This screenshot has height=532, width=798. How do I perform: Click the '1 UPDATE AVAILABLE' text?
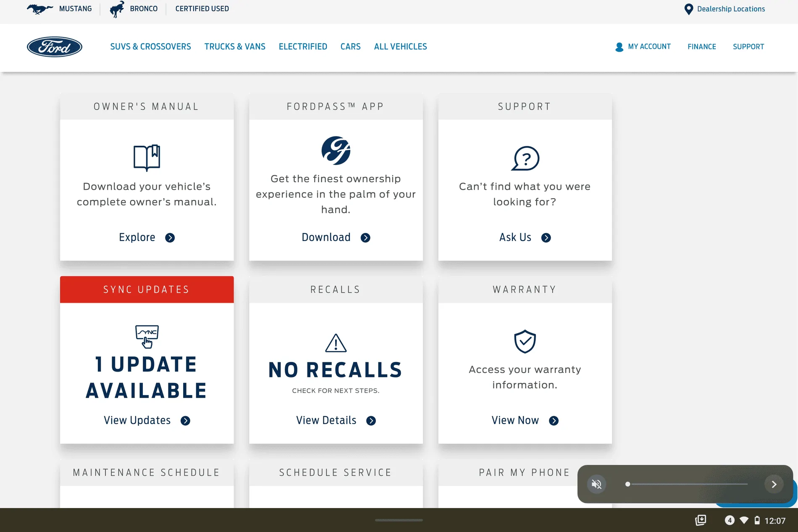[147, 377]
